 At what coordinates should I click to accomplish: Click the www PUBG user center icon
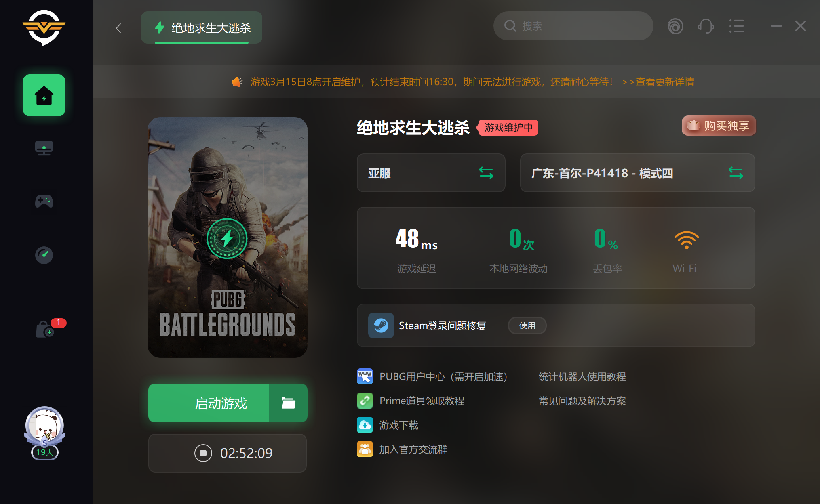click(365, 376)
